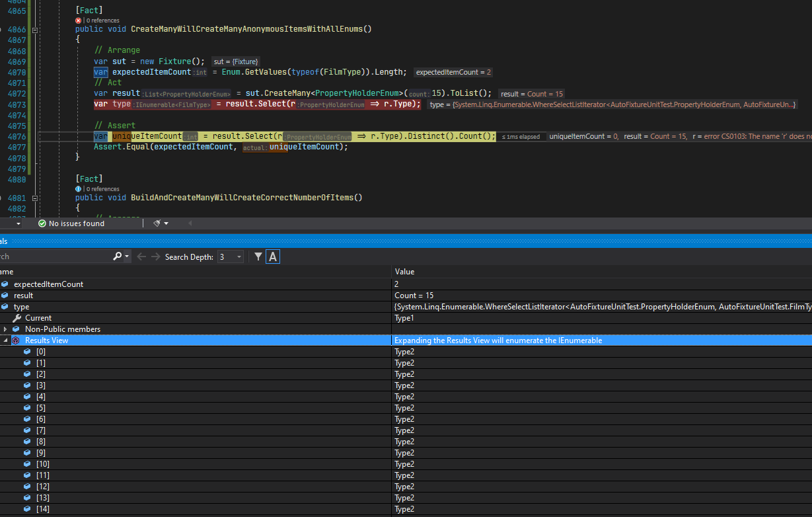
Task: Click the broom cleanup icon near No issues found
Action: [157, 223]
